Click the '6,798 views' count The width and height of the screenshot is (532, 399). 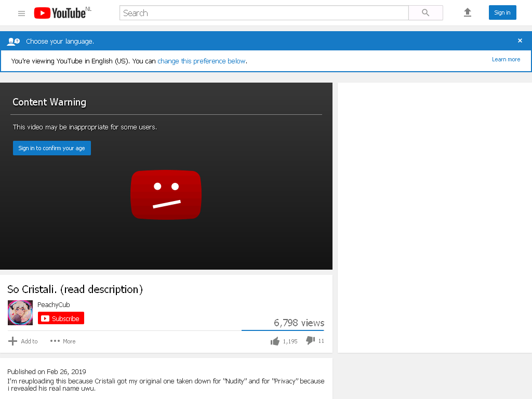click(x=299, y=323)
